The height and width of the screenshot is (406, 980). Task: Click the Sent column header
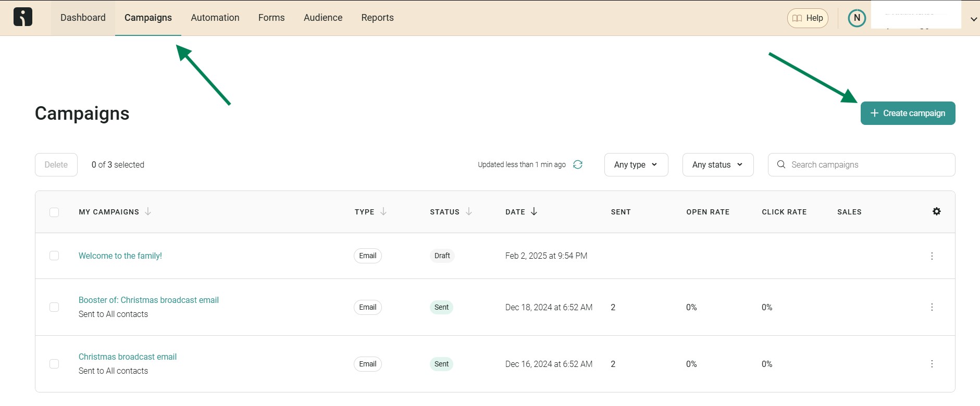pyautogui.click(x=621, y=212)
